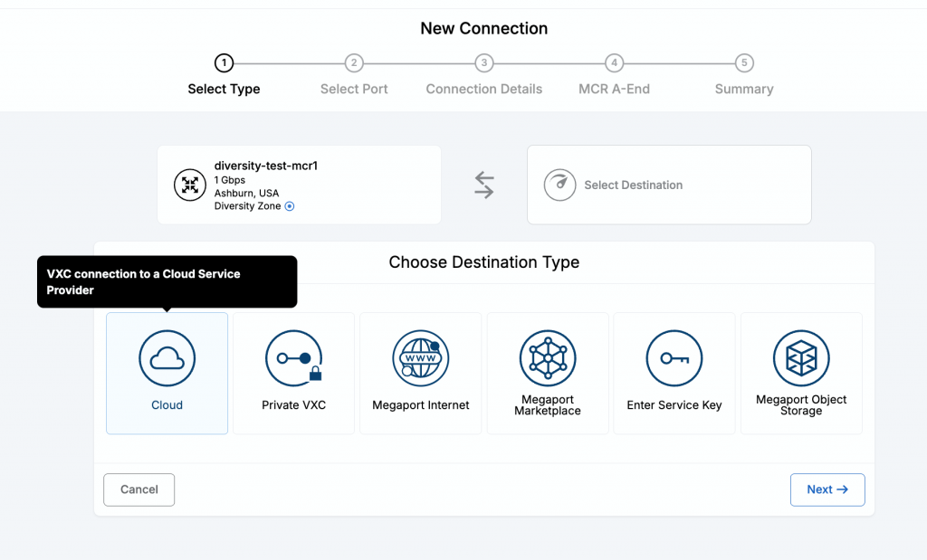
Task: Click the Next button
Action: 827,489
